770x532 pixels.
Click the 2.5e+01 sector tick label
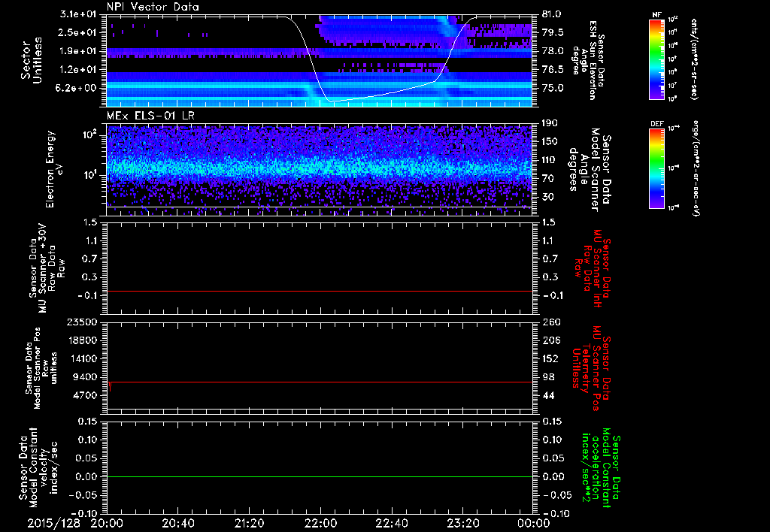[x=77, y=32]
